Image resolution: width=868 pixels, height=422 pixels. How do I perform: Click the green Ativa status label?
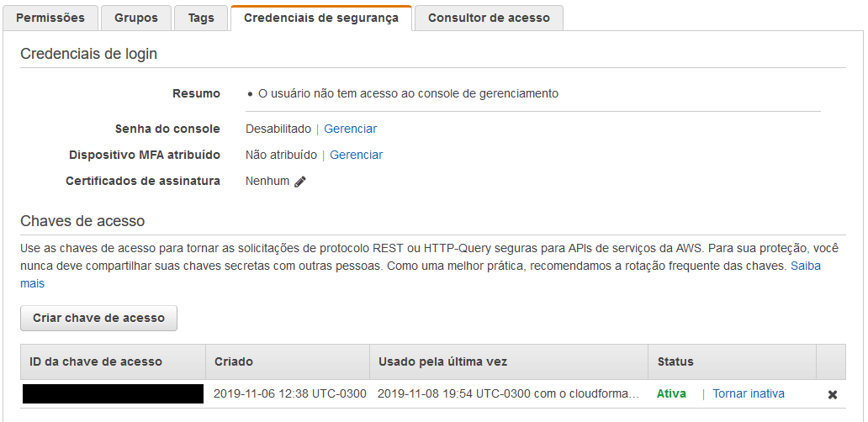coord(671,393)
